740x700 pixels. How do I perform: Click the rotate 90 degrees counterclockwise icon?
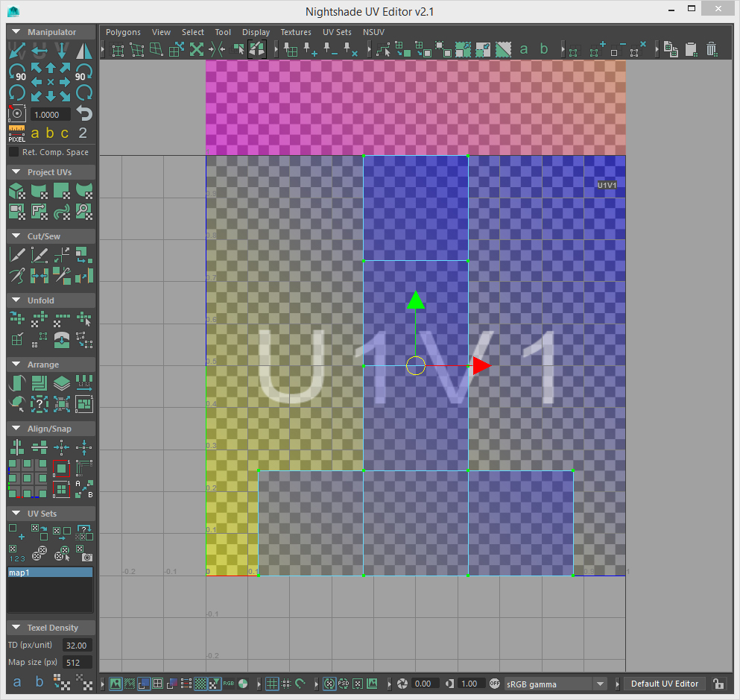16,72
